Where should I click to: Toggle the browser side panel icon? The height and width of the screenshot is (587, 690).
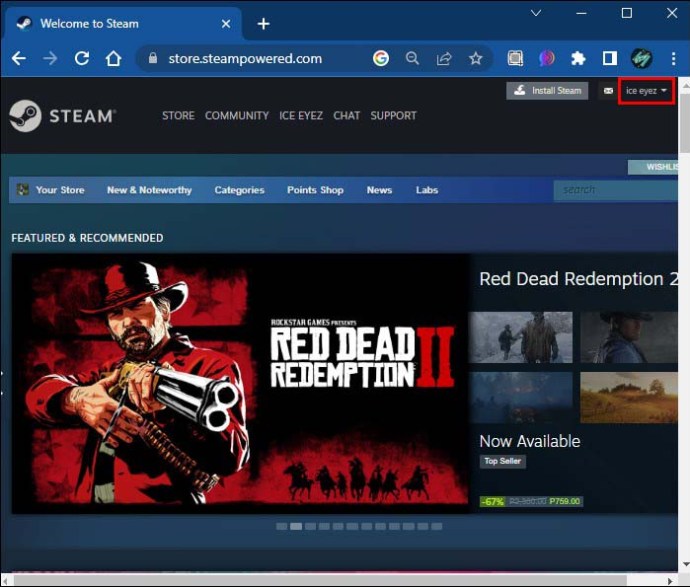pyautogui.click(x=610, y=58)
